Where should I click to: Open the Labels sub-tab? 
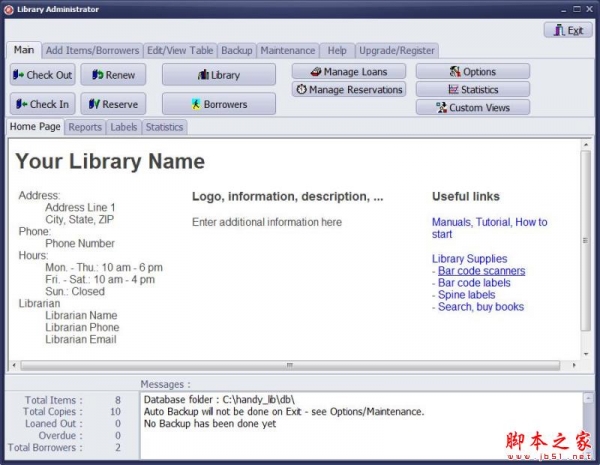(x=124, y=127)
